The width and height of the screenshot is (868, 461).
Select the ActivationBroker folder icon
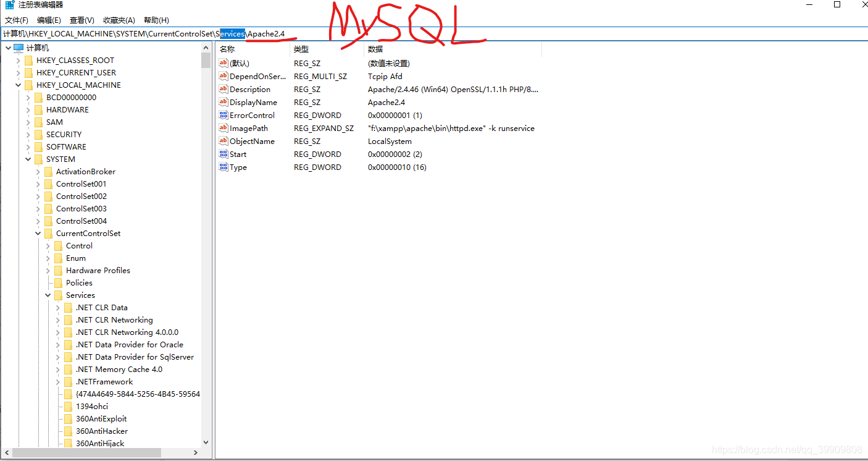48,171
